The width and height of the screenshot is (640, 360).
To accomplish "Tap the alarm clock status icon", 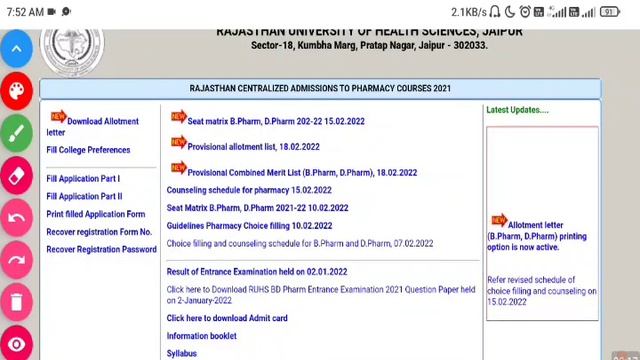I will tap(525, 12).
